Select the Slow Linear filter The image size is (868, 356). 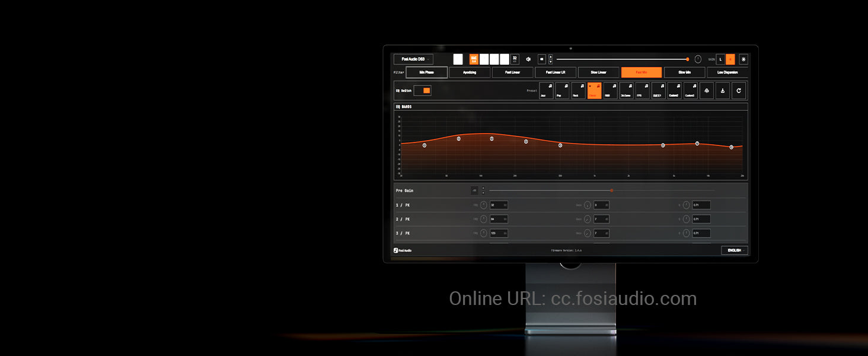tap(598, 72)
